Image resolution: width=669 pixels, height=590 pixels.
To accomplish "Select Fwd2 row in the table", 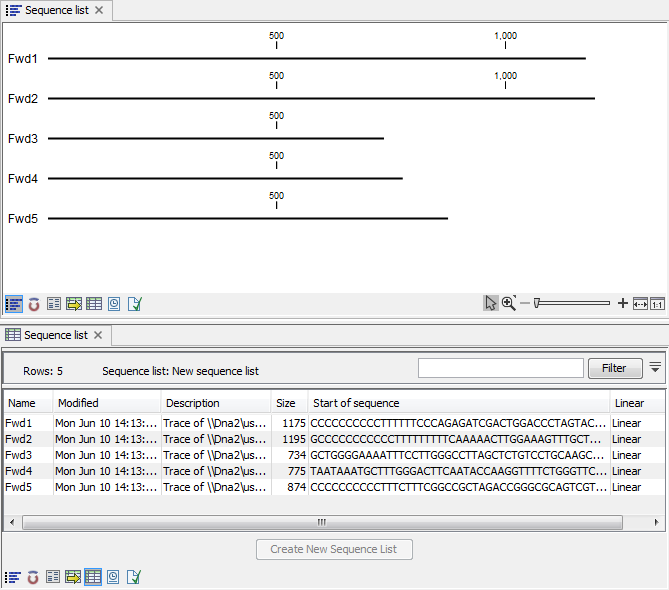I will 334,439.
